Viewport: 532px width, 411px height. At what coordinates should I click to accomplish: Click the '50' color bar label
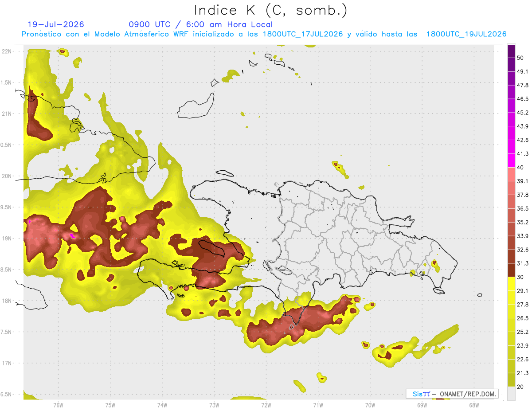520,58
